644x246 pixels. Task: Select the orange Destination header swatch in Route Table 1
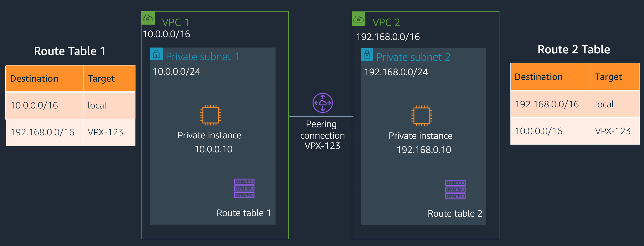[45, 79]
